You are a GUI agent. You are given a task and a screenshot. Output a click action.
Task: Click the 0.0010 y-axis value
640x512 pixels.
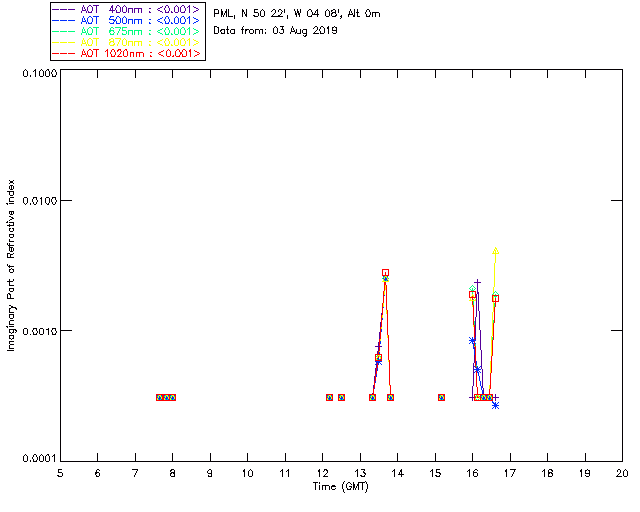point(39,331)
